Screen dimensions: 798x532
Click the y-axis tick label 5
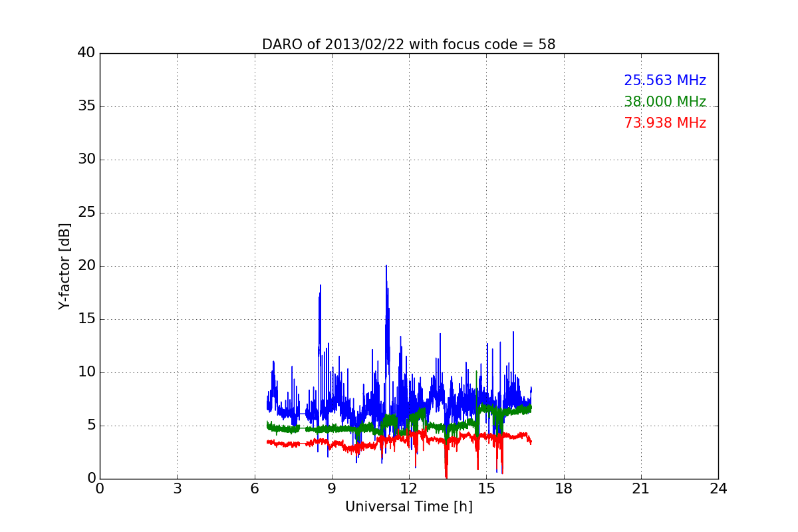pos(91,426)
